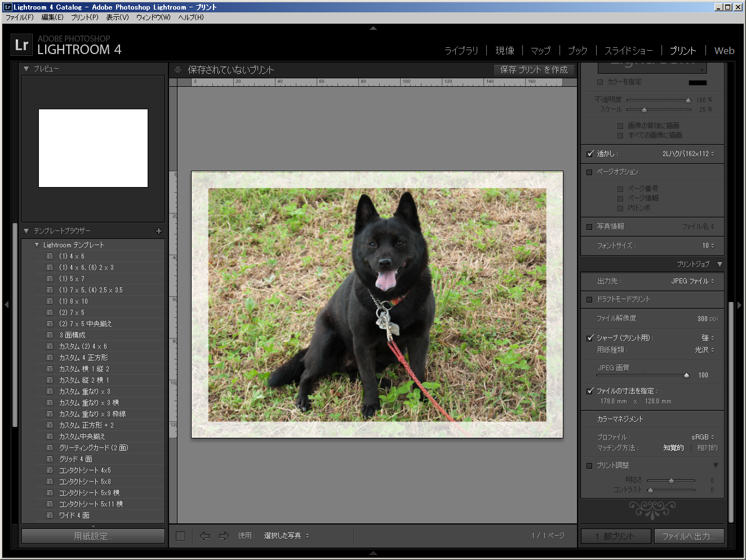Show the filmstrip using bottom edge arrow
This screenshot has width=746, height=560.
(373, 554)
